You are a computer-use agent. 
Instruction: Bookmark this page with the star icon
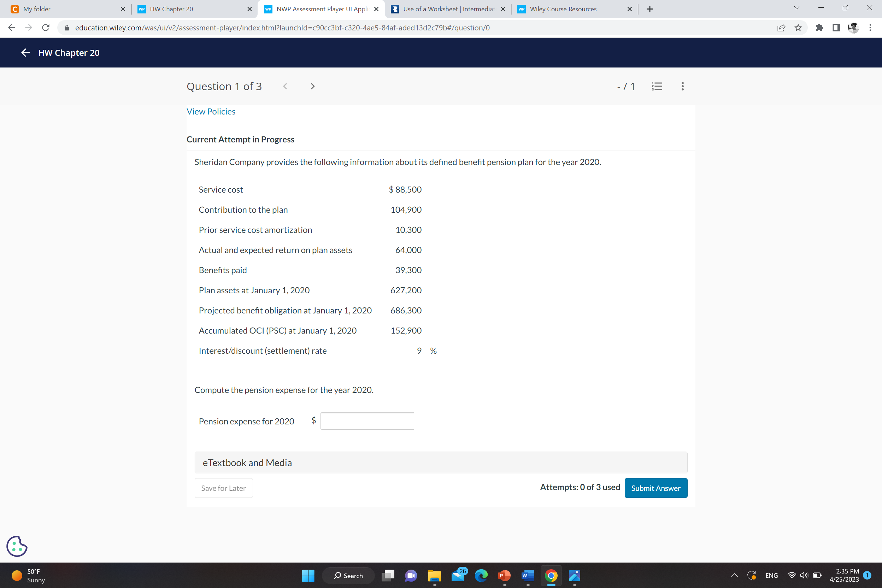pyautogui.click(x=798, y=28)
